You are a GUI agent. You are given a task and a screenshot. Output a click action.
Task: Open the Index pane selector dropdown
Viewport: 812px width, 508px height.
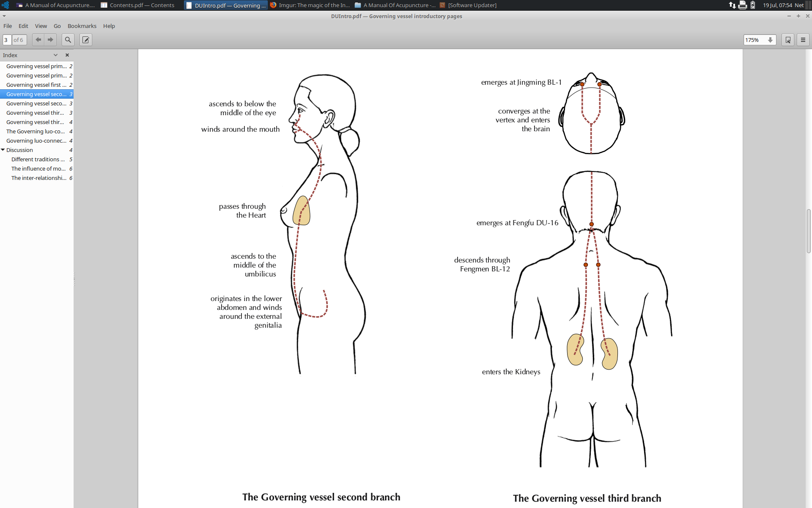click(55, 55)
